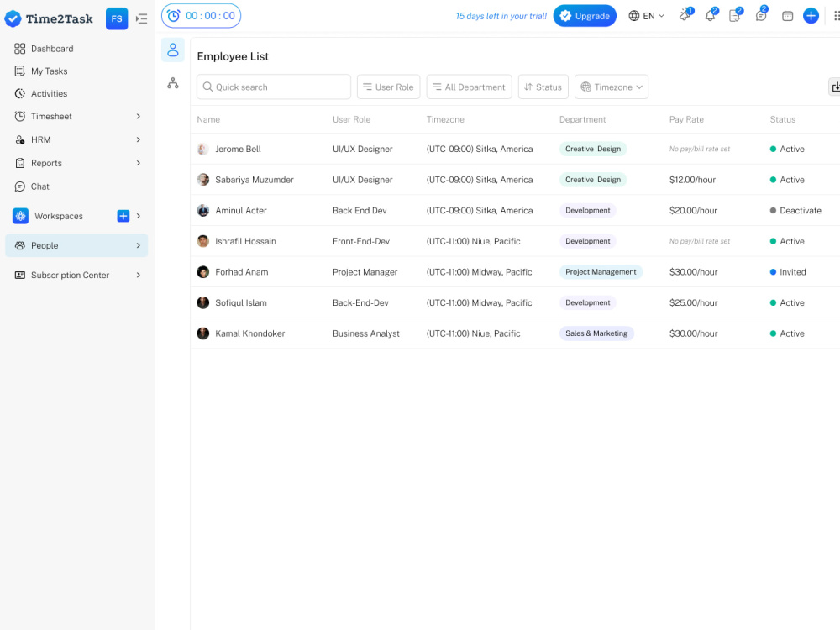Viewport: 840px width, 630px height.
Task: Click the 15 days left trial link
Action: pyautogui.click(x=501, y=16)
